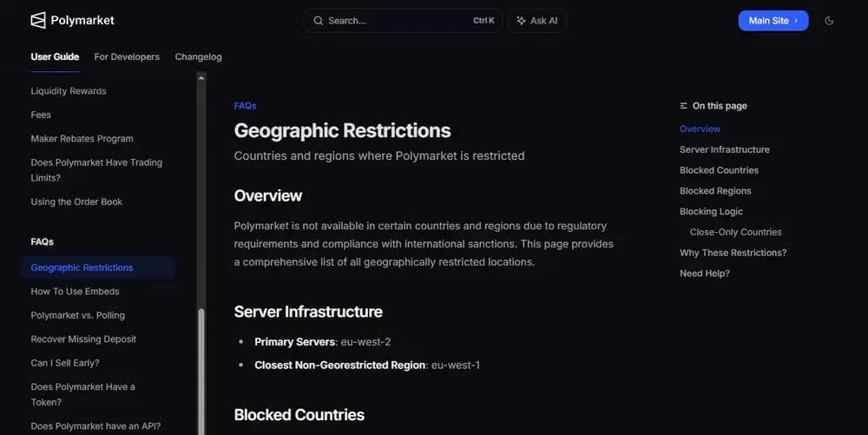Switch to the For Developers tab
The height and width of the screenshot is (435, 868).
(x=127, y=56)
